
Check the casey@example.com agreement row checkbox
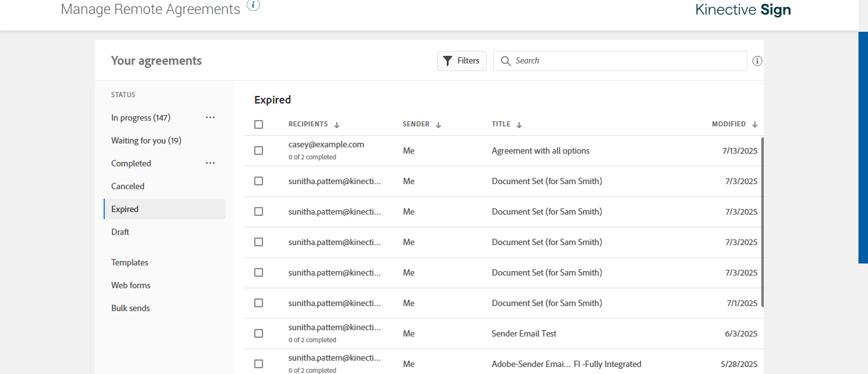pos(259,150)
